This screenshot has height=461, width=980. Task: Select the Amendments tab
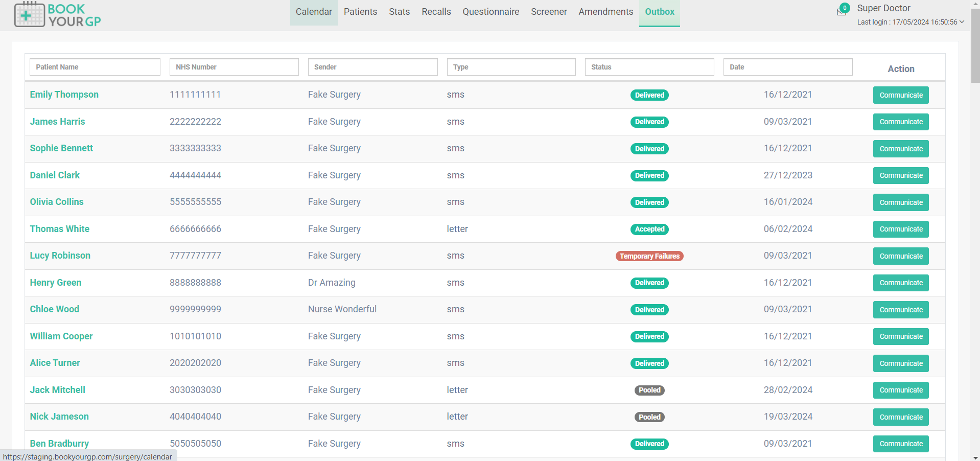605,12
